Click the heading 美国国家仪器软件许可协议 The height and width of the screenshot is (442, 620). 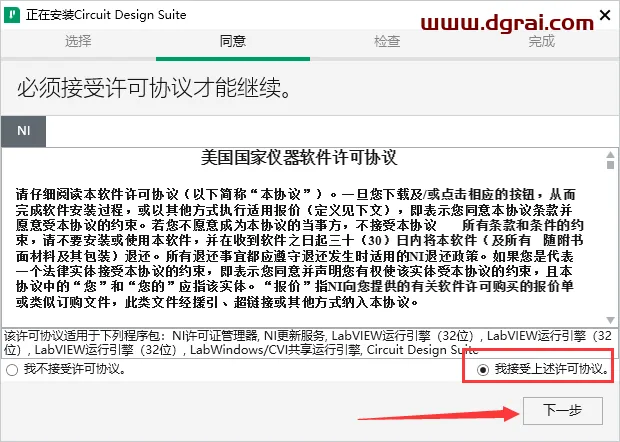[x=299, y=157]
